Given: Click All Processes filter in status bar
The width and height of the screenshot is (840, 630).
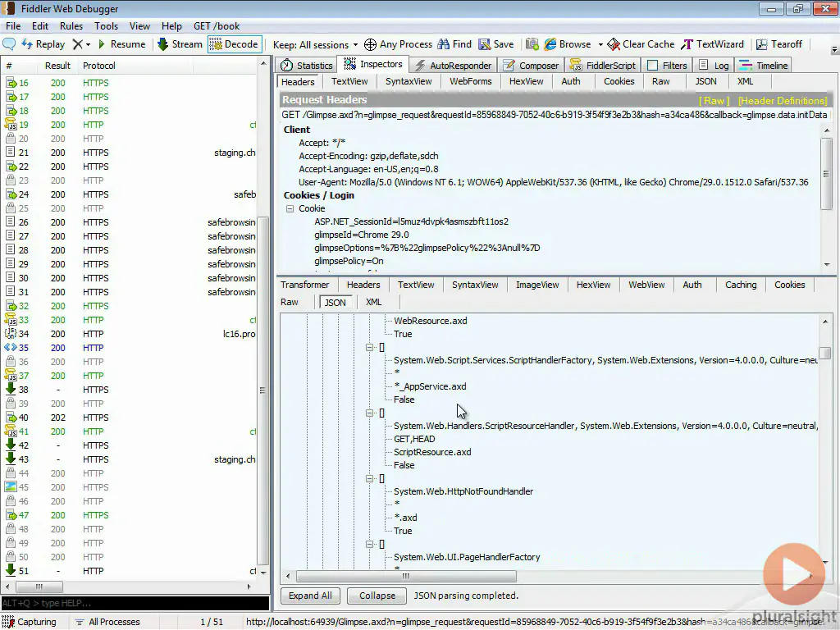Looking at the screenshot, I should (x=107, y=622).
